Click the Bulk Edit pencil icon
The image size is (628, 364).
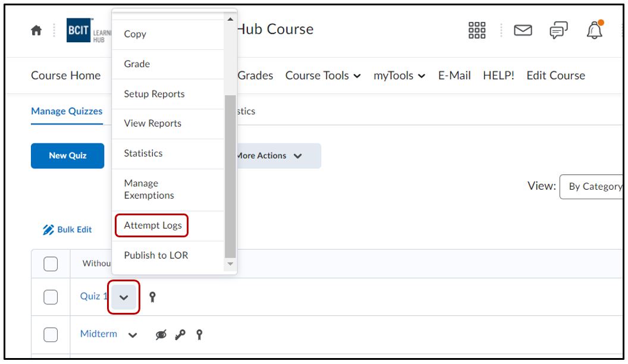click(x=49, y=230)
